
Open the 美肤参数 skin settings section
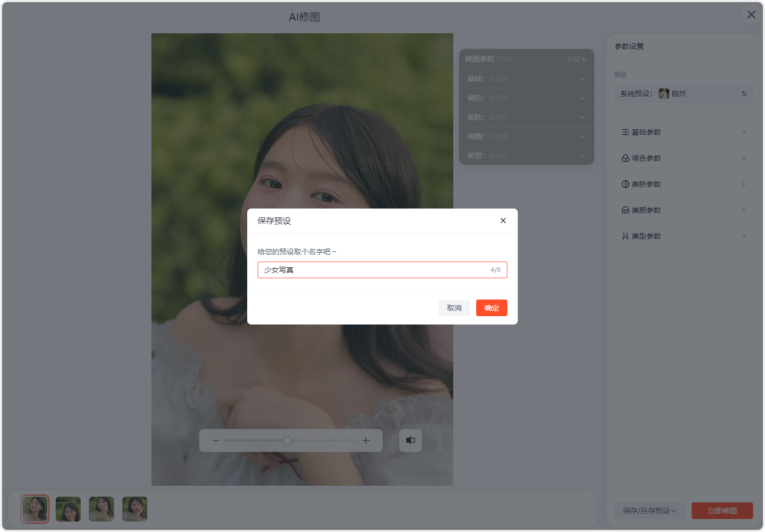tap(684, 184)
